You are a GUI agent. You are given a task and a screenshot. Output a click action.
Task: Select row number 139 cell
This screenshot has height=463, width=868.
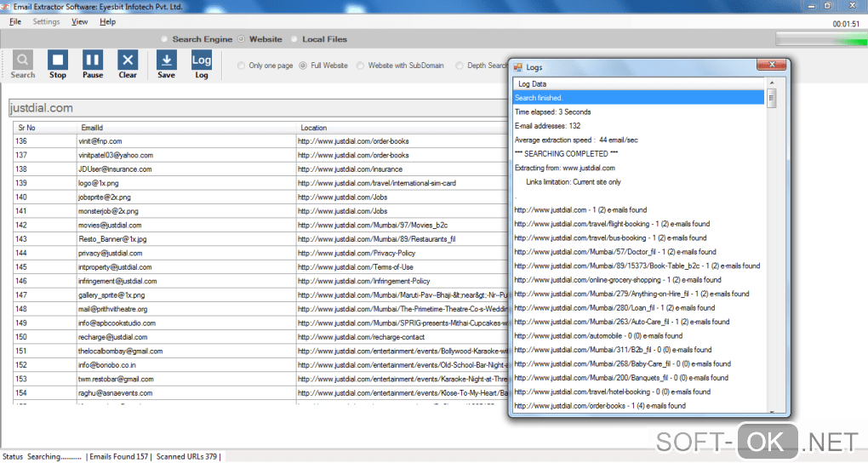coord(45,183)
